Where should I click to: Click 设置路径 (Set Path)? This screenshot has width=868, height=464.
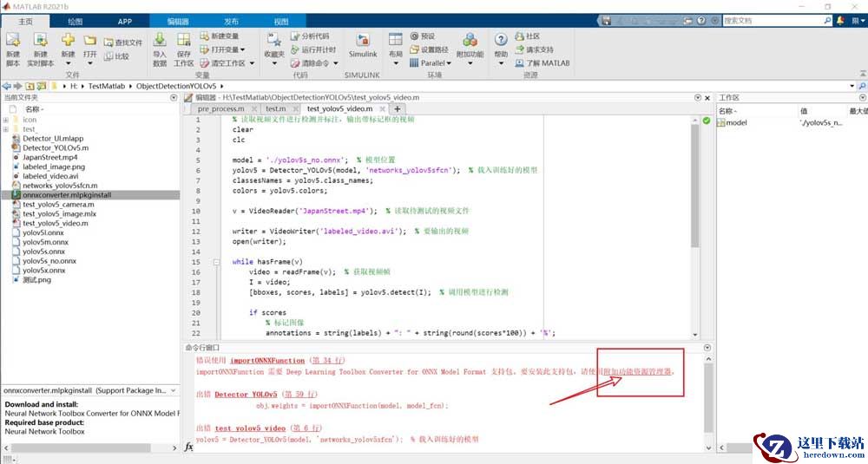[x=429, y=49]
